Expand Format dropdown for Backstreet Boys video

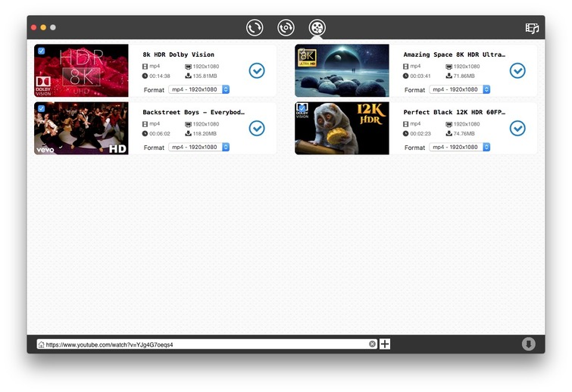click(x=199, y=147)
